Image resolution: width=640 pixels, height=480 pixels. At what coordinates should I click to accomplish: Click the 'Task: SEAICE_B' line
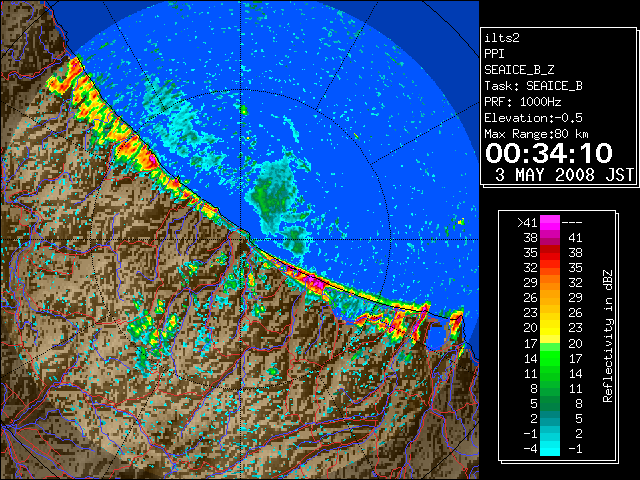pyautogui.click(x=533, y=86)
